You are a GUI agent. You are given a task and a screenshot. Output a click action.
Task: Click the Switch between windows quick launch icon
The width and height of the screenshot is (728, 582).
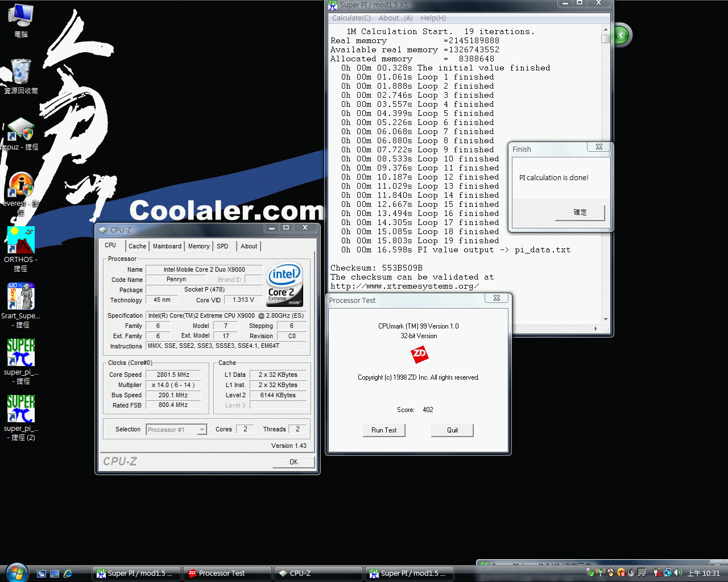42,573
